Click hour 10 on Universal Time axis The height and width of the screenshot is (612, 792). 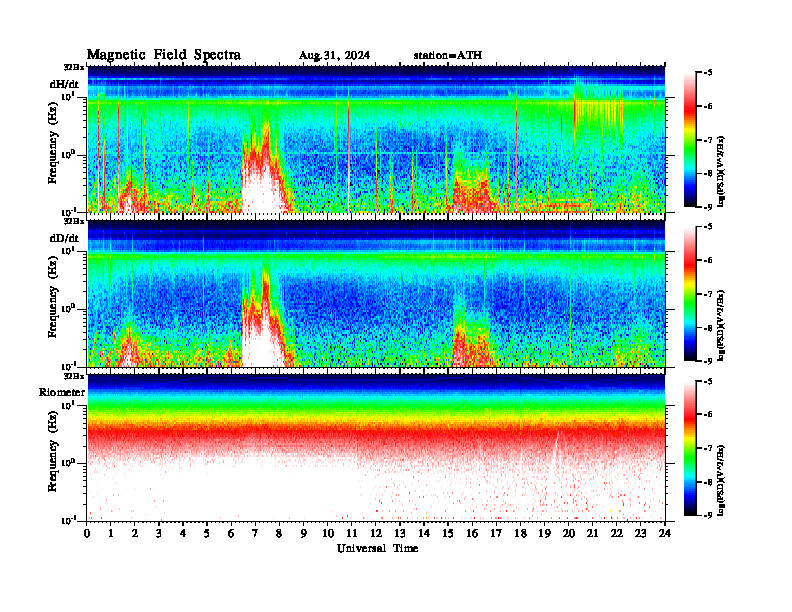point(328,533)
